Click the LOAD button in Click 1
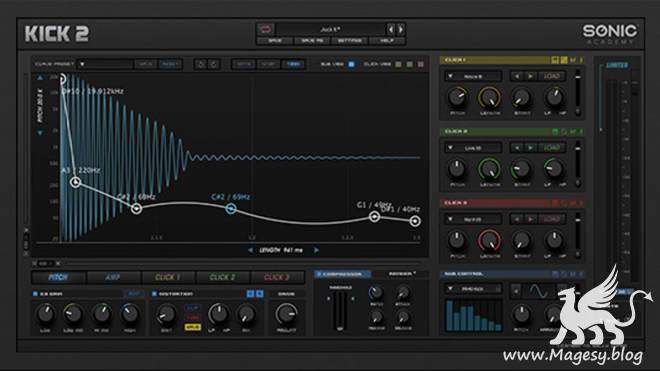 551,76
